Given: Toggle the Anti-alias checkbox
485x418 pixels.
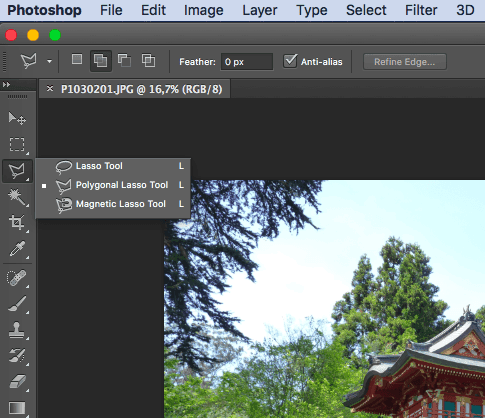Looking at the screenshot, I should click(290, 61).
